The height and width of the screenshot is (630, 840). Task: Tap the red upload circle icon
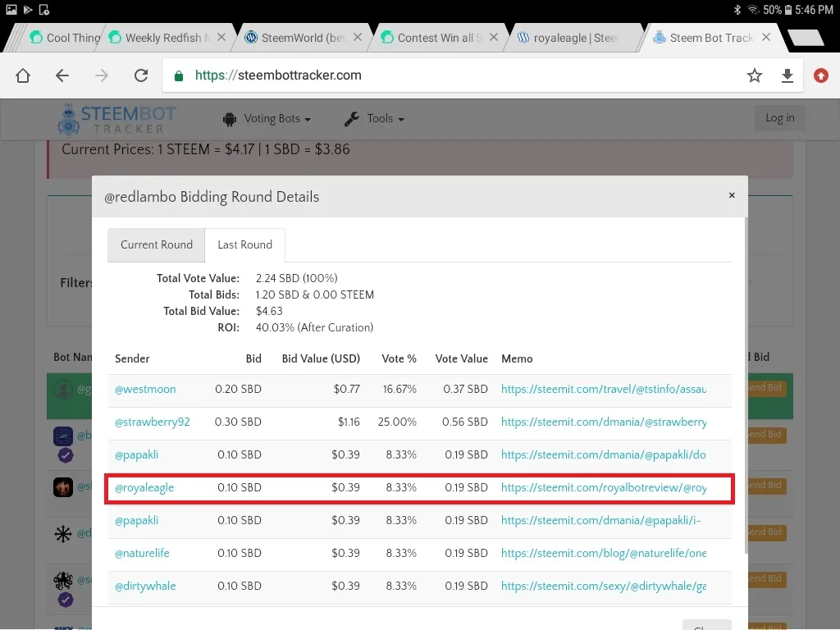click(x=820, y=75)
